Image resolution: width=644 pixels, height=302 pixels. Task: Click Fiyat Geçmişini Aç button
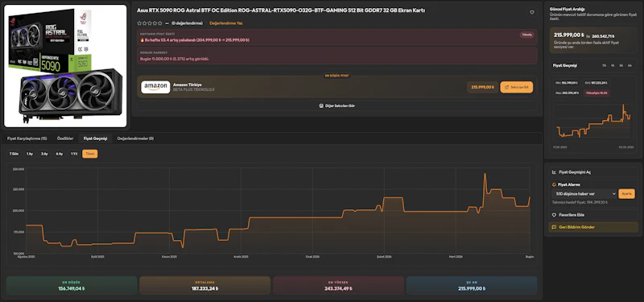click(593, 172)
